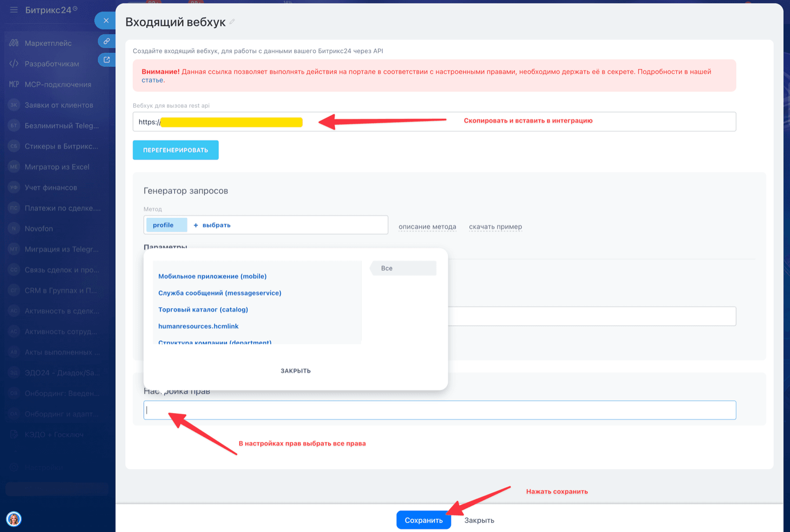Click the user avatar at bottom left
Screen dimensions: 790x532
14,519
